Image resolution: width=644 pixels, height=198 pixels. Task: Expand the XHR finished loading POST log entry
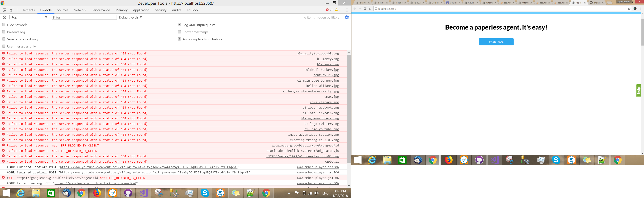pos(7,167)
